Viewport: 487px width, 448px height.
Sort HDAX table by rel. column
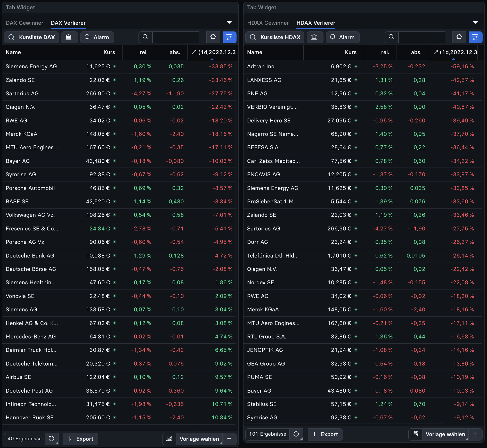tap(380, 52)
